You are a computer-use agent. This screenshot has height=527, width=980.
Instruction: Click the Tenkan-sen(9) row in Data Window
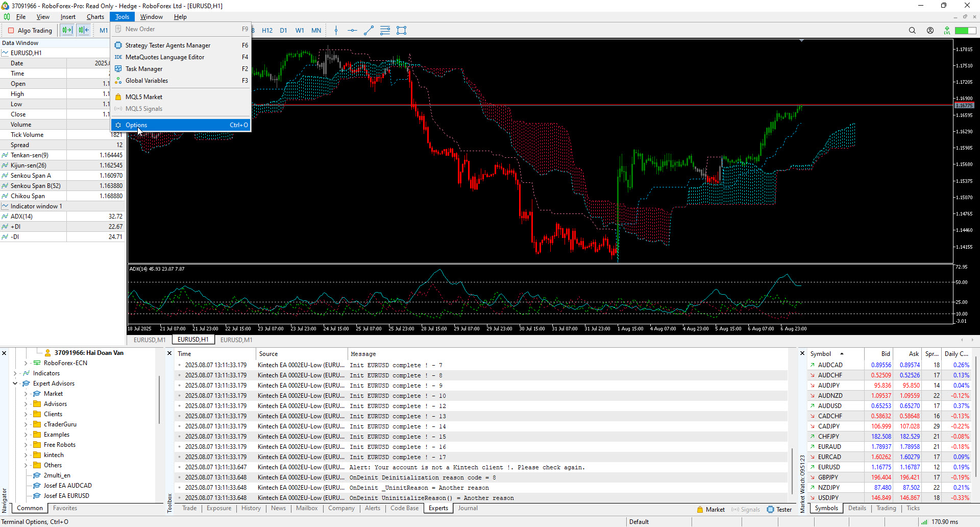click(62, 155)
